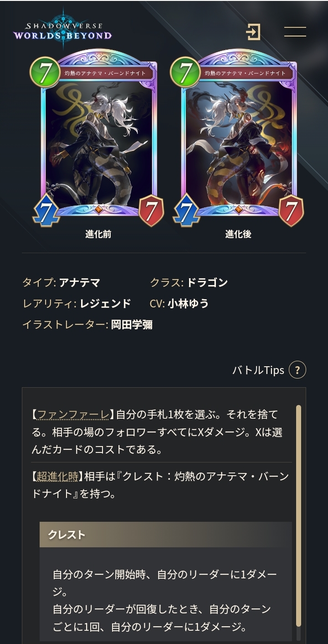Screen dimensions: 328x644
Task: Tap blue attack icon on 進化前 card
Action: [46, 210]
